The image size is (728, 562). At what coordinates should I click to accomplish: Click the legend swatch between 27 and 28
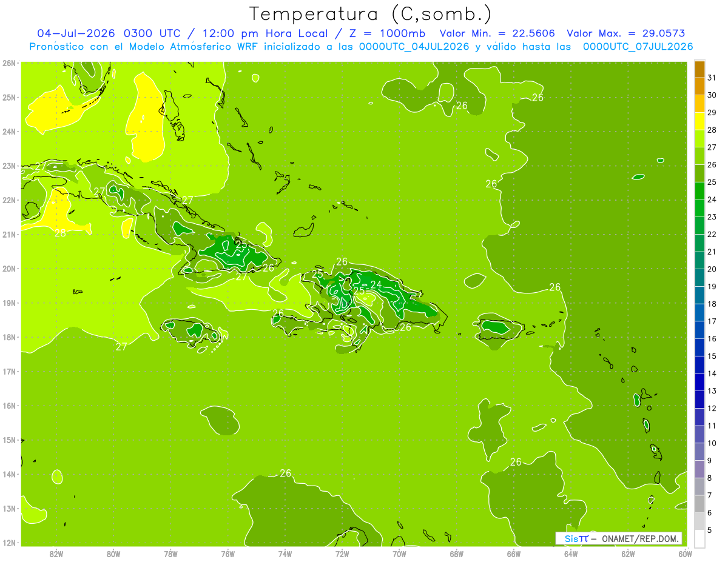699,139
